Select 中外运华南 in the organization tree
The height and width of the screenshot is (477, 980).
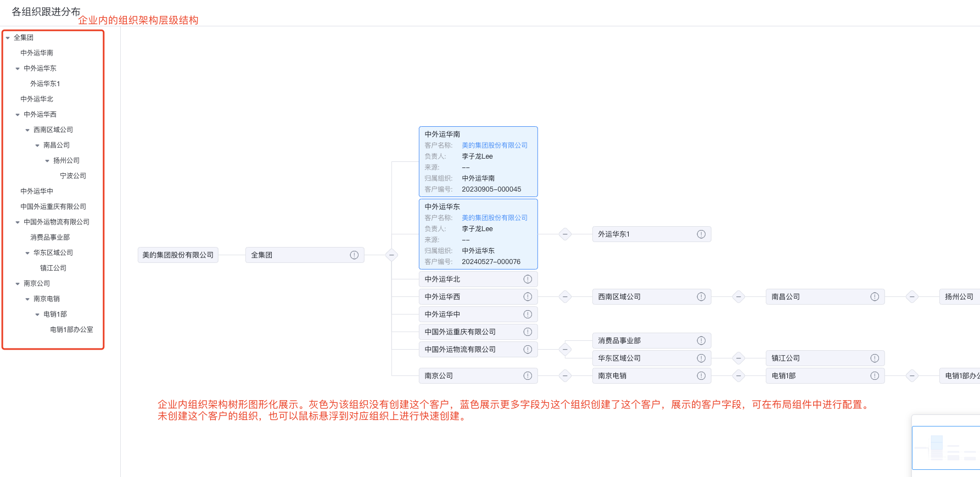pyautogui.click(x=37, y=53)
